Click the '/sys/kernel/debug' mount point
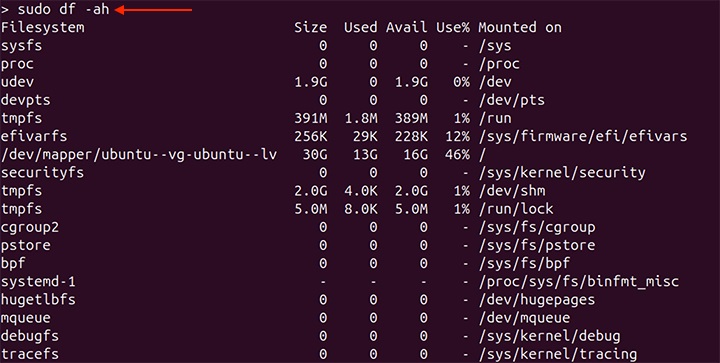 tap(549, 336)
